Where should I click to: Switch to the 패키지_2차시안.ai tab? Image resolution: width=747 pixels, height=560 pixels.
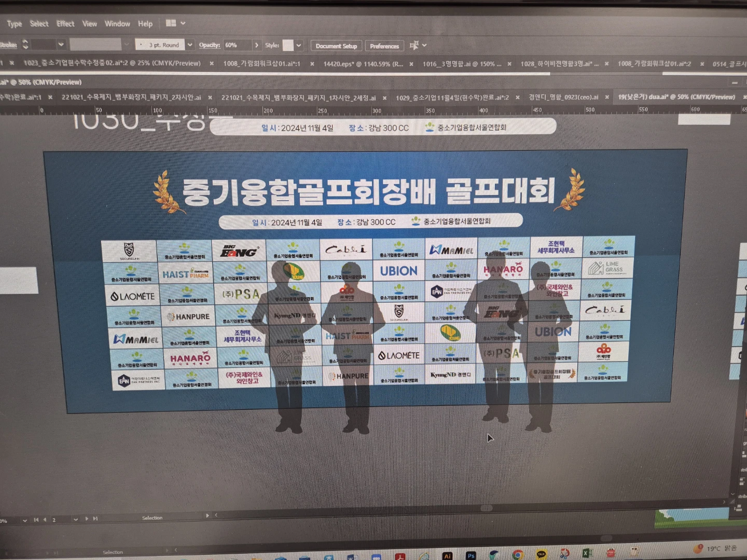point(131,97)
